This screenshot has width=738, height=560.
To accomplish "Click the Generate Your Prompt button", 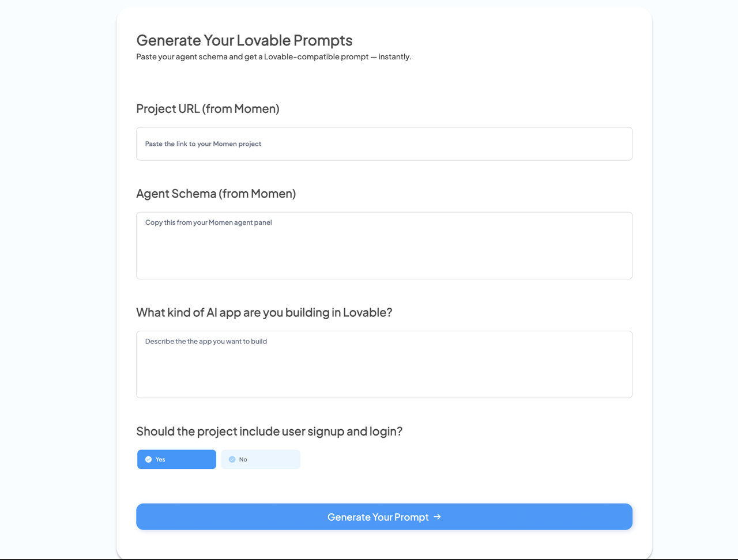I will point(384,517).
